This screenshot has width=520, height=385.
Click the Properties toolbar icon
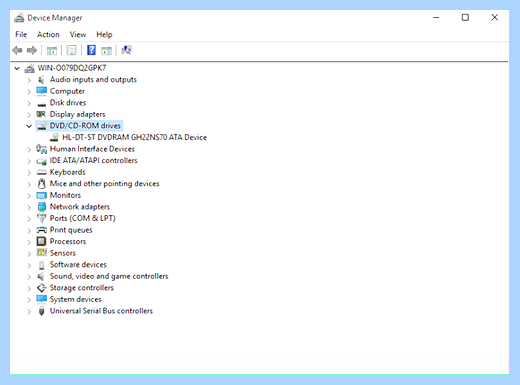pos(71,51)
